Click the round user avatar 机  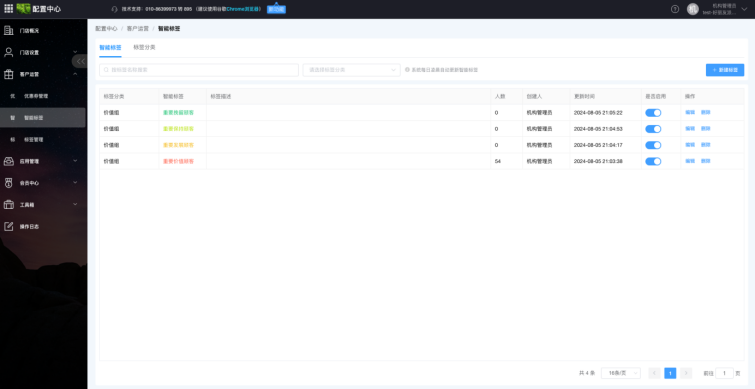click(692, 9)
